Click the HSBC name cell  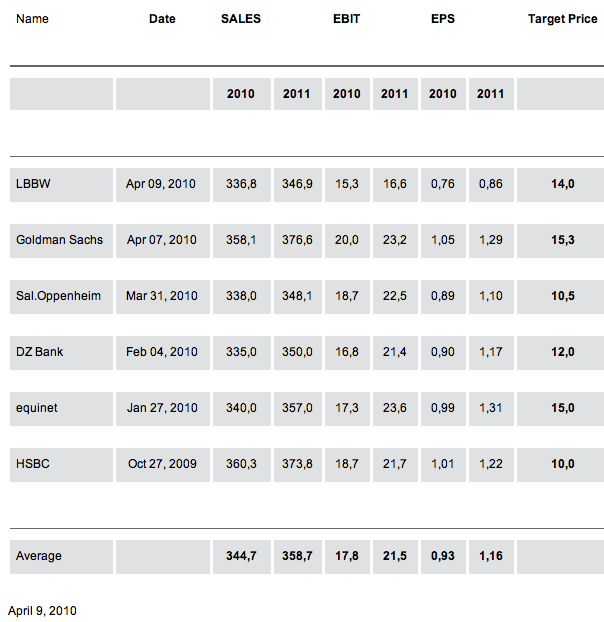(x=33, y=464)
